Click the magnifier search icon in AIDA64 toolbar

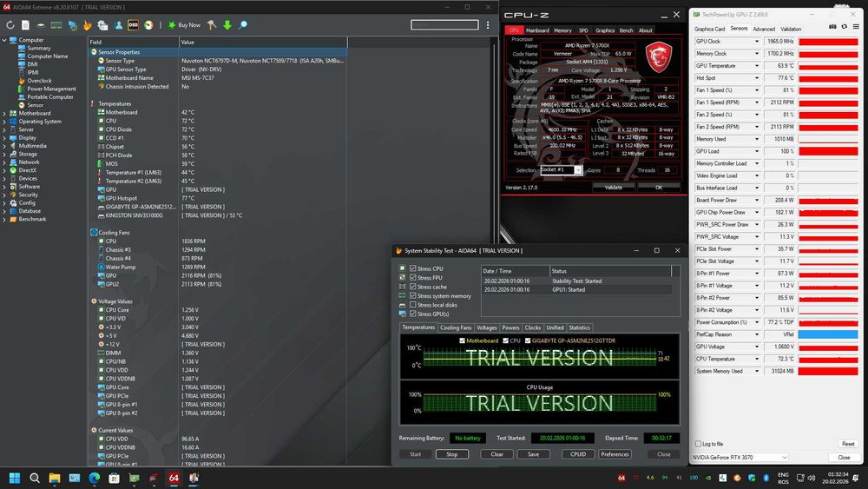click(x=242, y=25)
